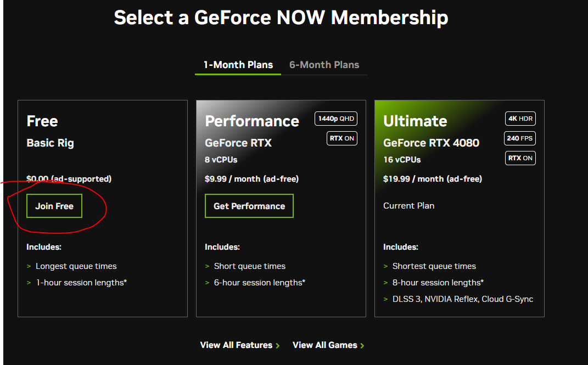Viewport: 588px width, 365px height.
Task: Click the Performance RTX ON badge
Action: [342, 138]
